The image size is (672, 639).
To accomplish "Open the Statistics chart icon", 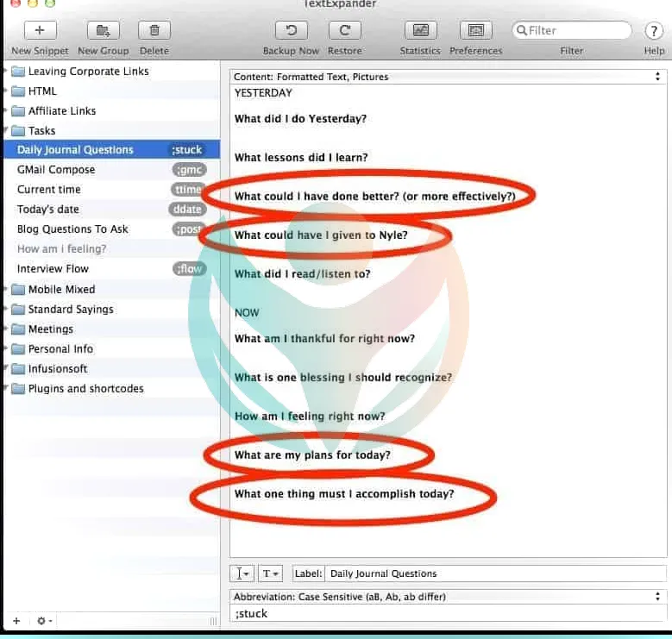I will point(420,30).
